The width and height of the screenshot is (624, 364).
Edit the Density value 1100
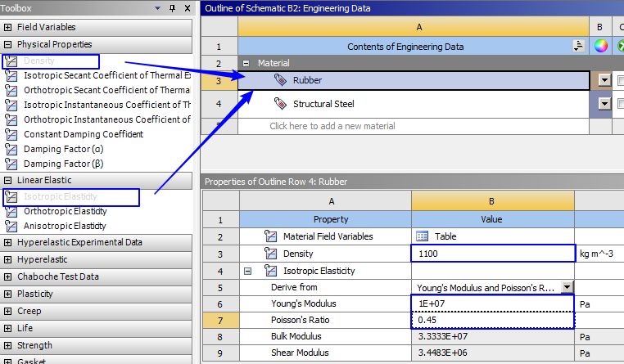tap(493, 254)
